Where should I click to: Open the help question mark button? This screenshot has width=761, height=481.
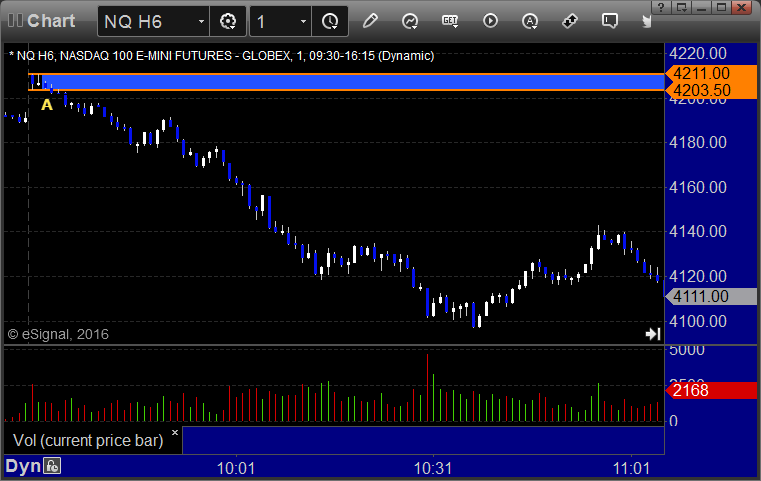[x=661, y=7]
